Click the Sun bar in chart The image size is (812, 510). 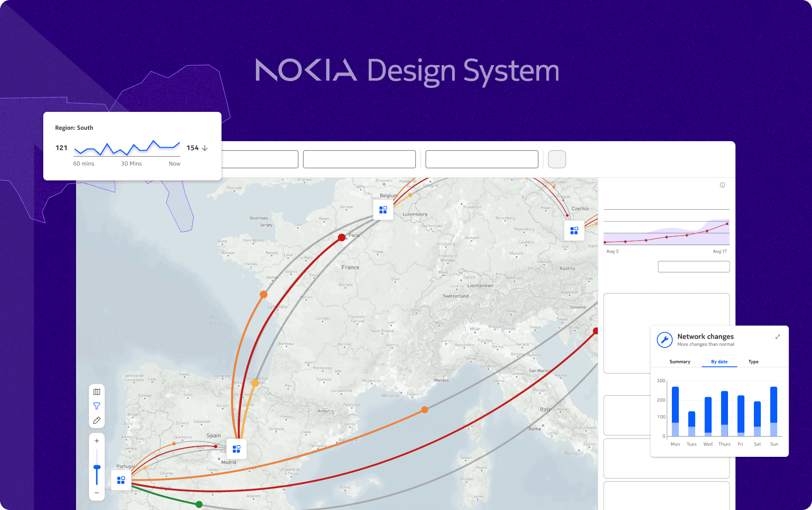(x=774, y=412)
